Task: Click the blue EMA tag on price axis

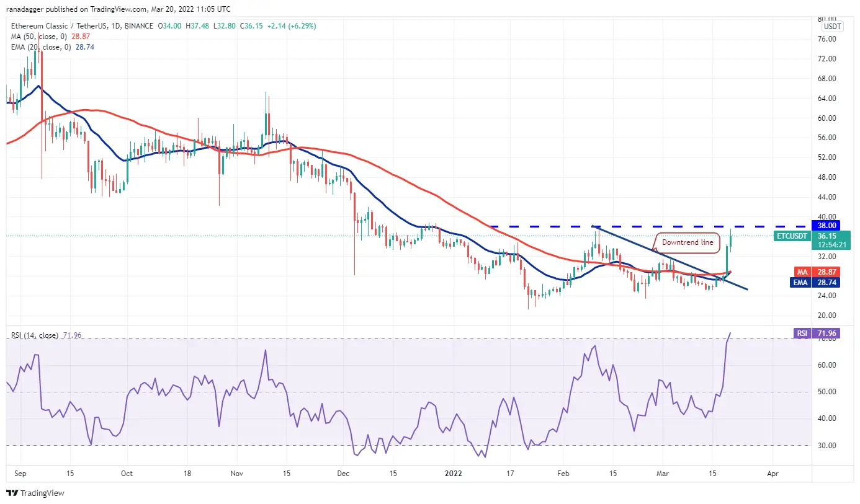Action: coord(802,281)
